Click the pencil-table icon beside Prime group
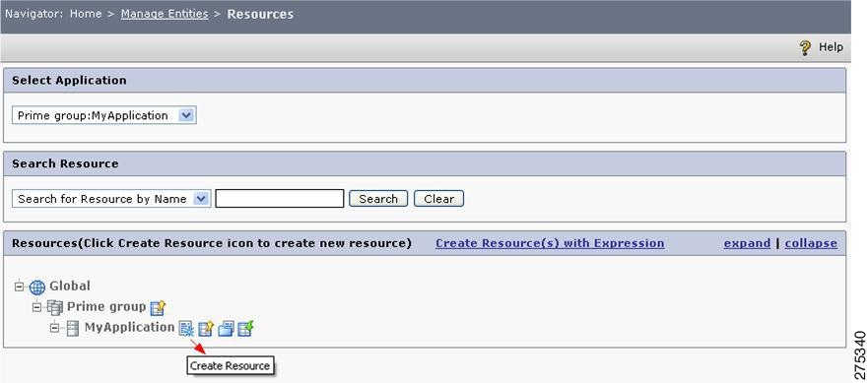 pos(159,308)
